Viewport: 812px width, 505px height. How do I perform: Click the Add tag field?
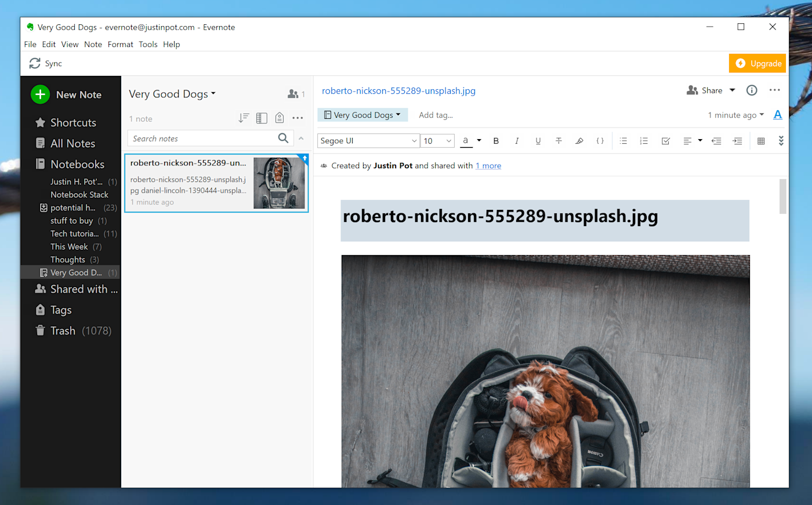(x=436, y=115)
